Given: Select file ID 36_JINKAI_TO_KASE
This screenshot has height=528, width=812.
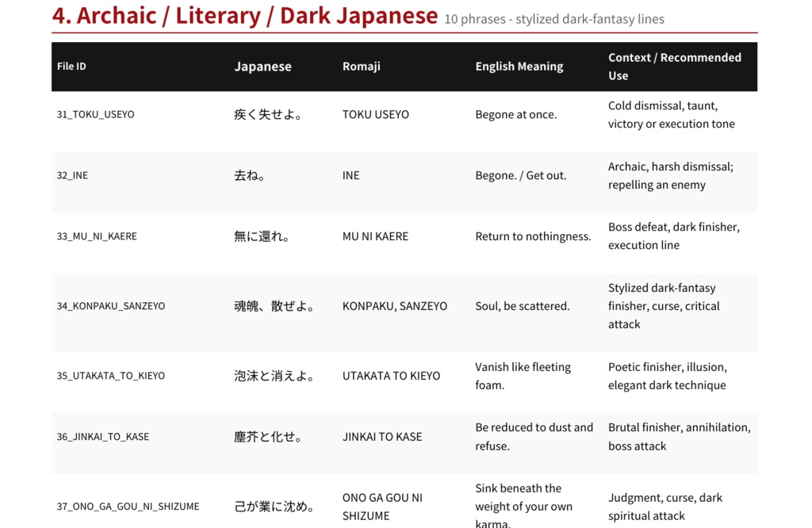Looking at the screenshot, I should 103,437.
